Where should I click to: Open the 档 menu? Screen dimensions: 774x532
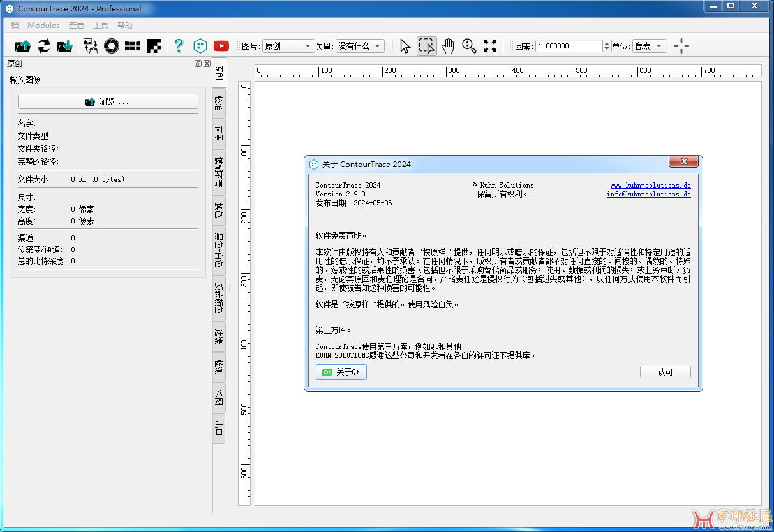(x=15, y=26)
